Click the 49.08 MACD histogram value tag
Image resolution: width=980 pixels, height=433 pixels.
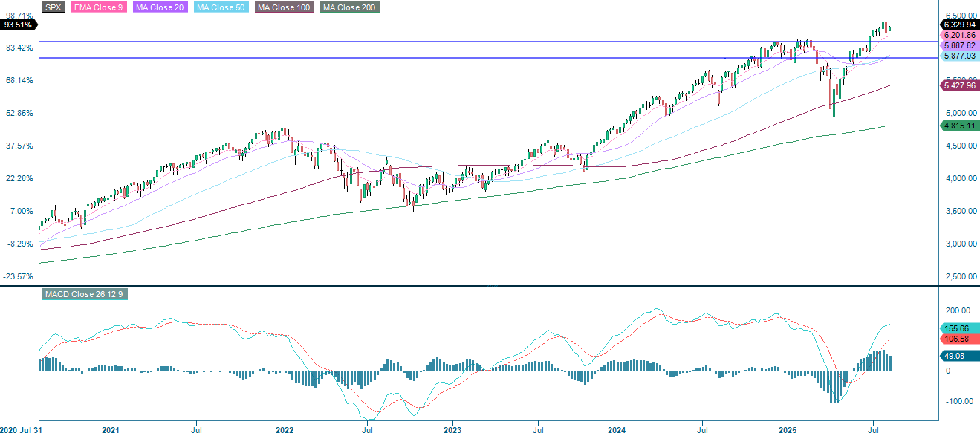(x=956, y=356)
